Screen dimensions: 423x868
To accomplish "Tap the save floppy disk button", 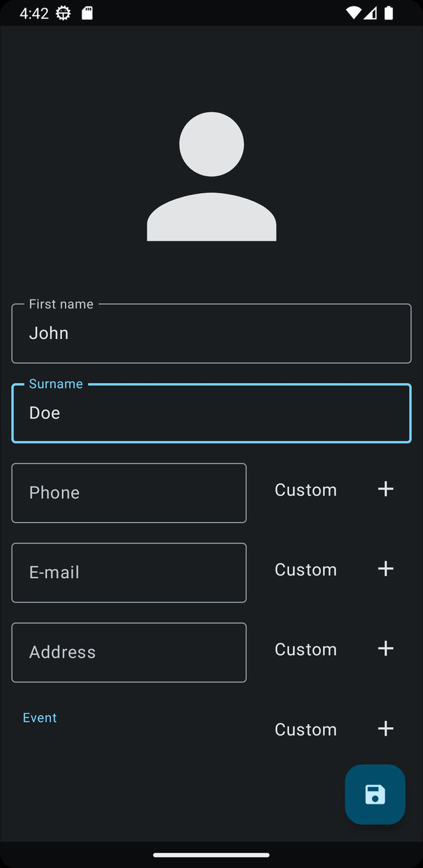I will (x=375, y=794).
